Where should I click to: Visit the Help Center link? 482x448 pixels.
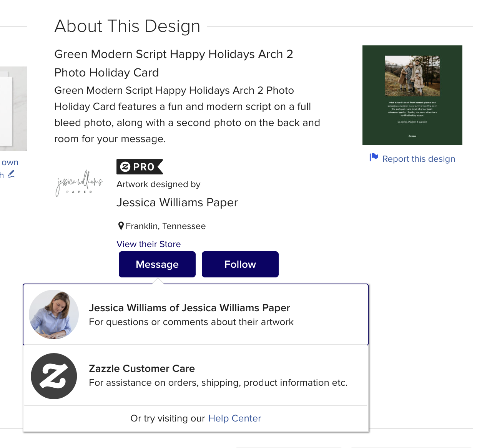point(234,418)
